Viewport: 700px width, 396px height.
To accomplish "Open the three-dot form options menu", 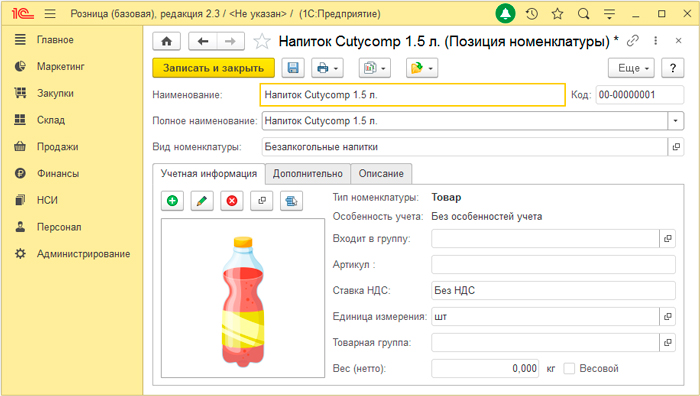I will click(x=655, y=41).
